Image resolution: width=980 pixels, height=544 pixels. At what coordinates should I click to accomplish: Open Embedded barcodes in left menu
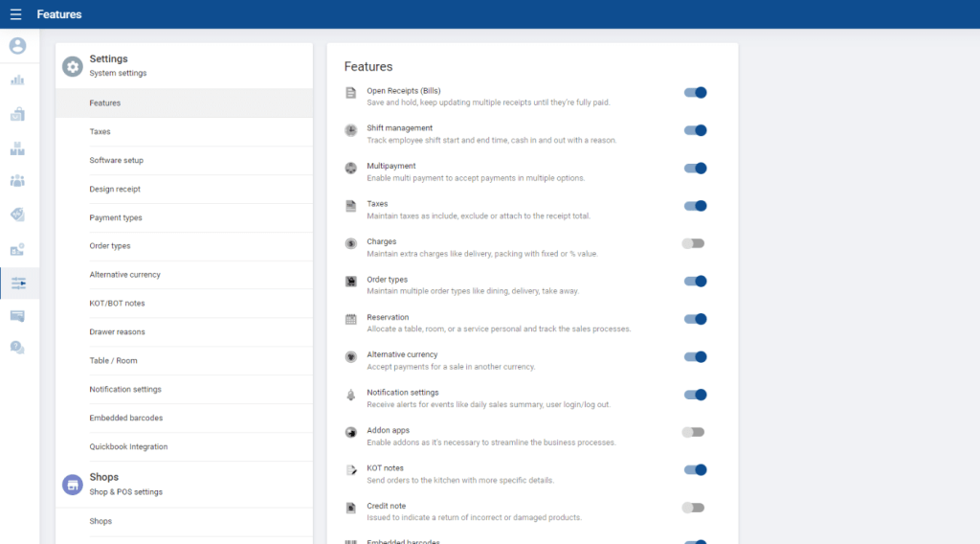click(x=185, y=419)
